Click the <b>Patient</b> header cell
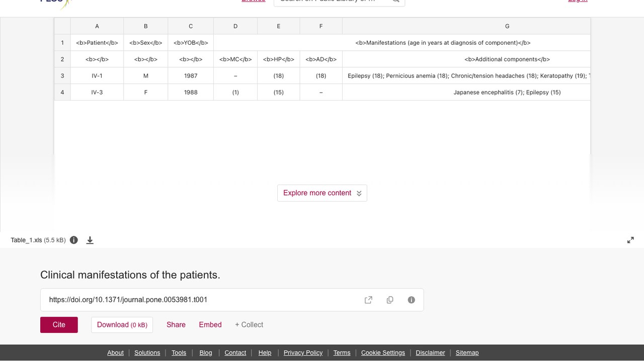Screen dimensions: 644x362 click(x=97, y=43)
